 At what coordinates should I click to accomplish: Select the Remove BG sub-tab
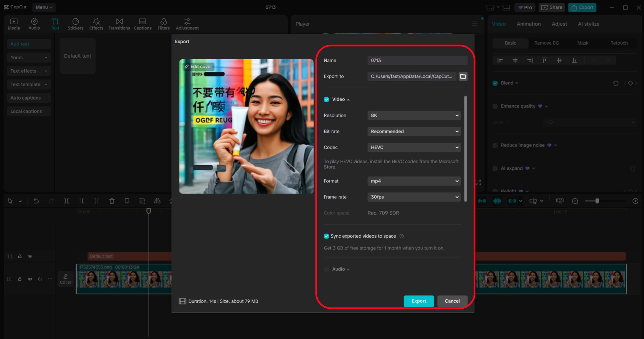[546, 43]
